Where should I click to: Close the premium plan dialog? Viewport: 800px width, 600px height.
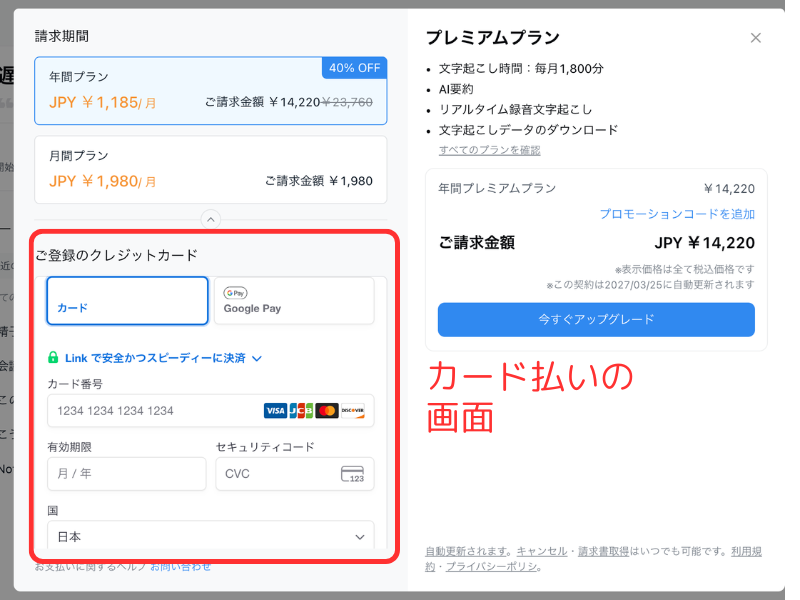click(x=755, y=38)
